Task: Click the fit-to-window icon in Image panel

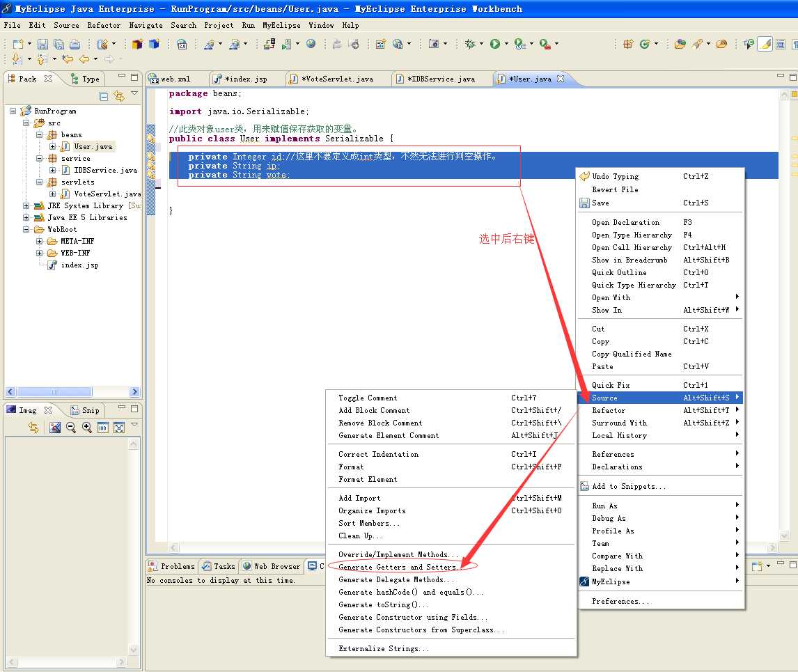Action: pyautogui.click(x=118, y=428)
